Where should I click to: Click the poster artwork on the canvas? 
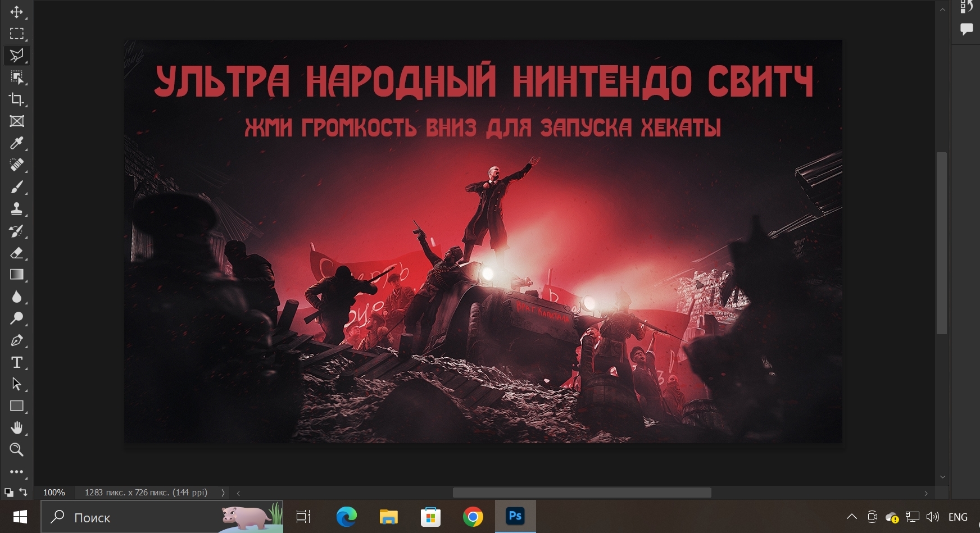pyautogui.click(x=483, y=241)
